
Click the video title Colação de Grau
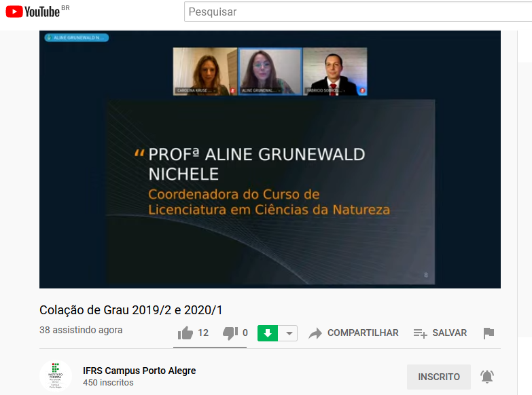click(131, 310)
